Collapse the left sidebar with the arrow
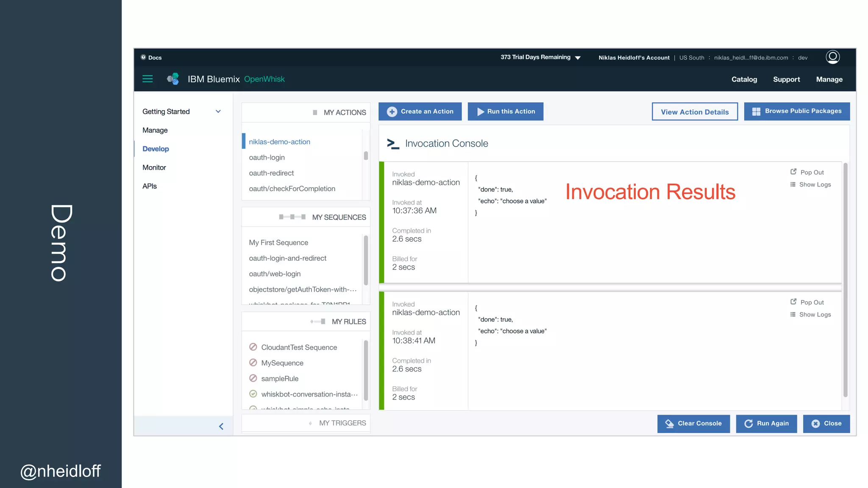 (x=221, y=427)
